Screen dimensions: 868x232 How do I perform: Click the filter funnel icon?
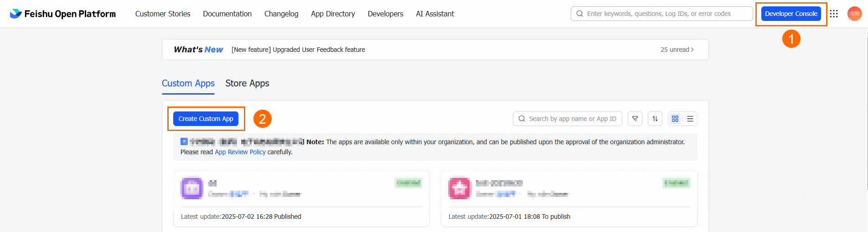coord(635,119)
